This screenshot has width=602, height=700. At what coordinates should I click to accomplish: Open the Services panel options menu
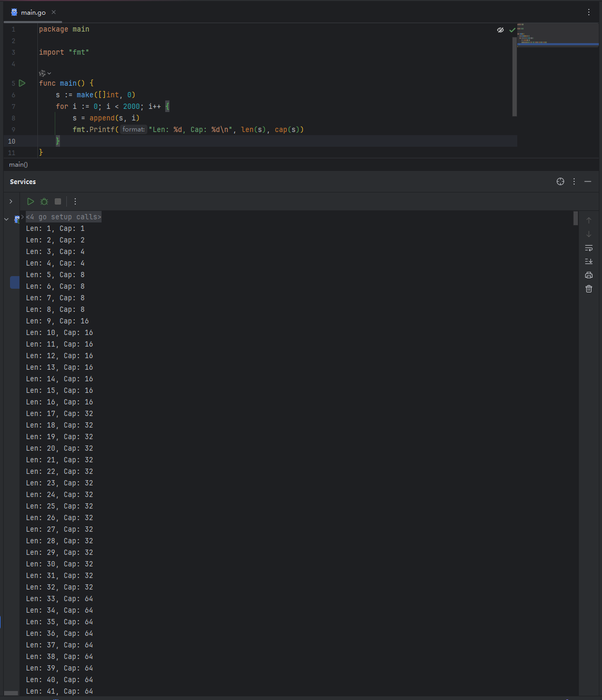[x=574, y=181]
